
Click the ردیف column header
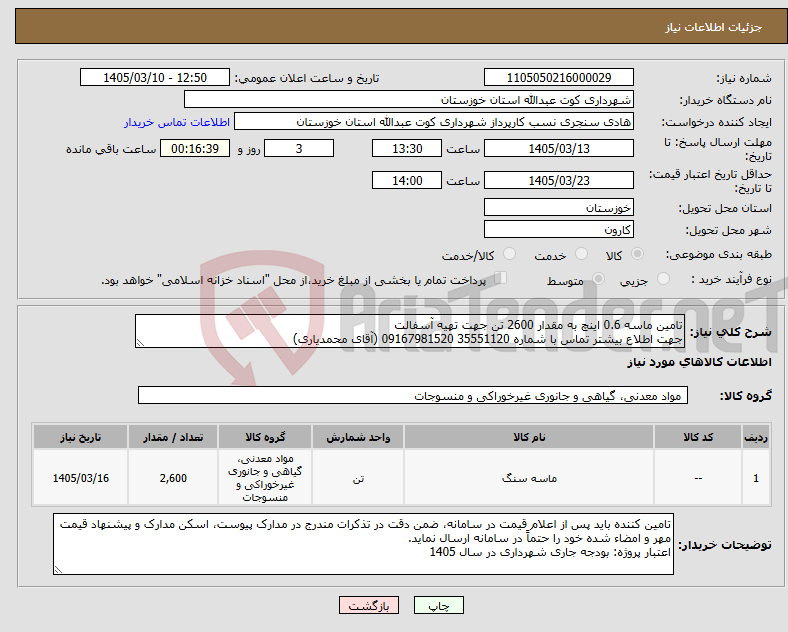tap(756, 437)
